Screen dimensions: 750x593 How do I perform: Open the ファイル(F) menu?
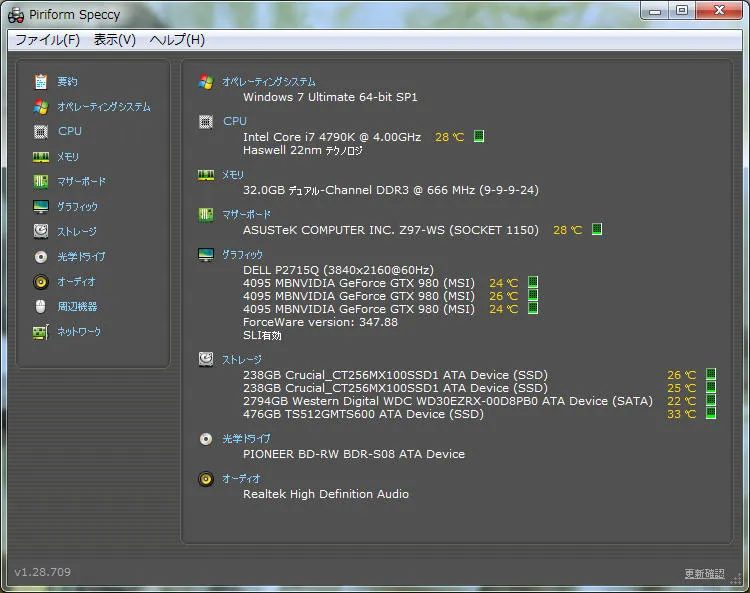(x=48, y=40)
